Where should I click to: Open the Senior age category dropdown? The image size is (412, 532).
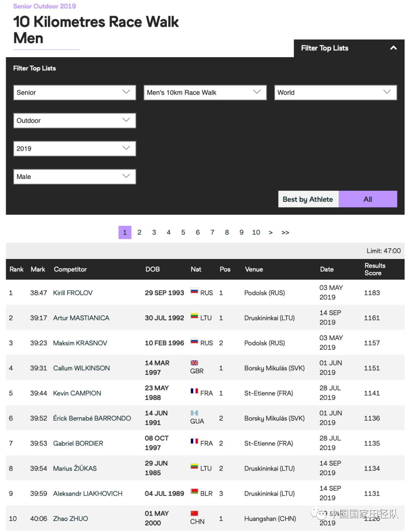point(75,93)
